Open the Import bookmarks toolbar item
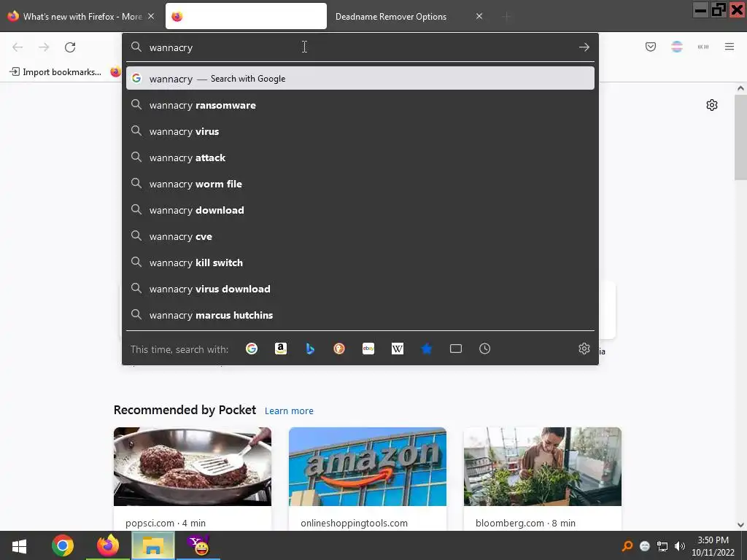Screen dimensions: 747x560 55,72
